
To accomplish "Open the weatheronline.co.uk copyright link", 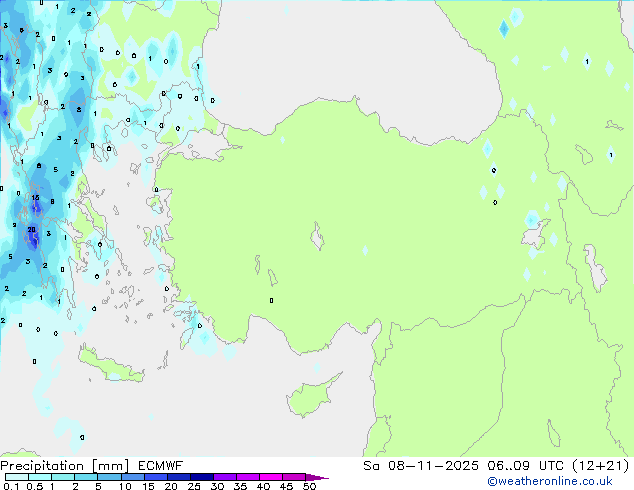I will point(550,481).
